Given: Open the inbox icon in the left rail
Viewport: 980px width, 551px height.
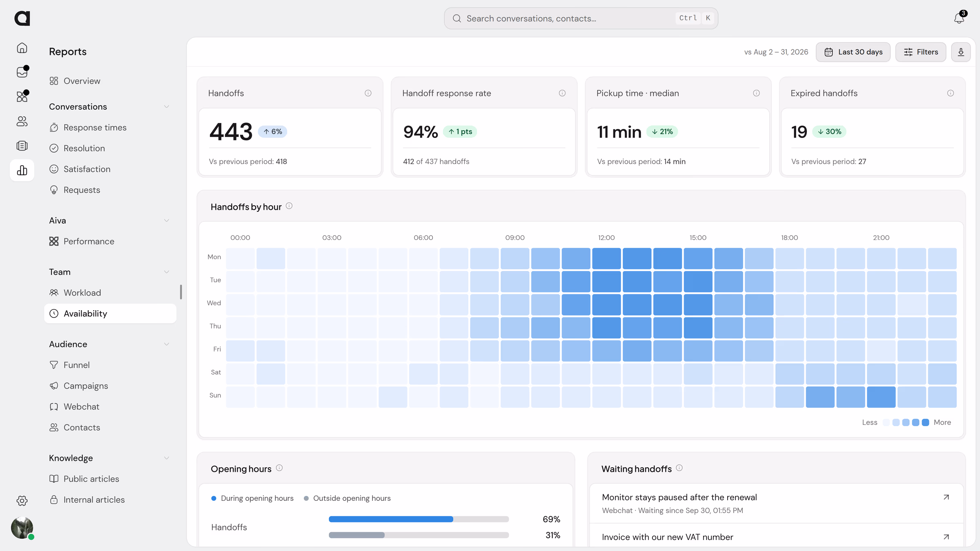Looking at the screenshot, I should tap(22, 72).
